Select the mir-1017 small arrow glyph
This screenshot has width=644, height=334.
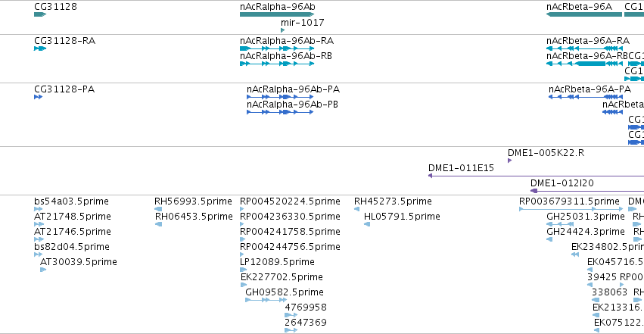(x=282, y=30)
